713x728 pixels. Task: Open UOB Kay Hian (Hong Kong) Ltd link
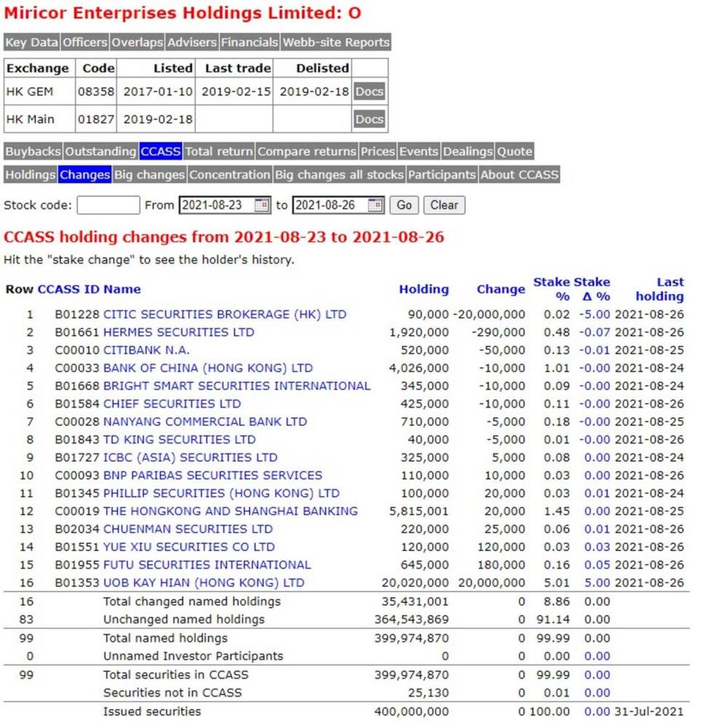tap(204, 582)
